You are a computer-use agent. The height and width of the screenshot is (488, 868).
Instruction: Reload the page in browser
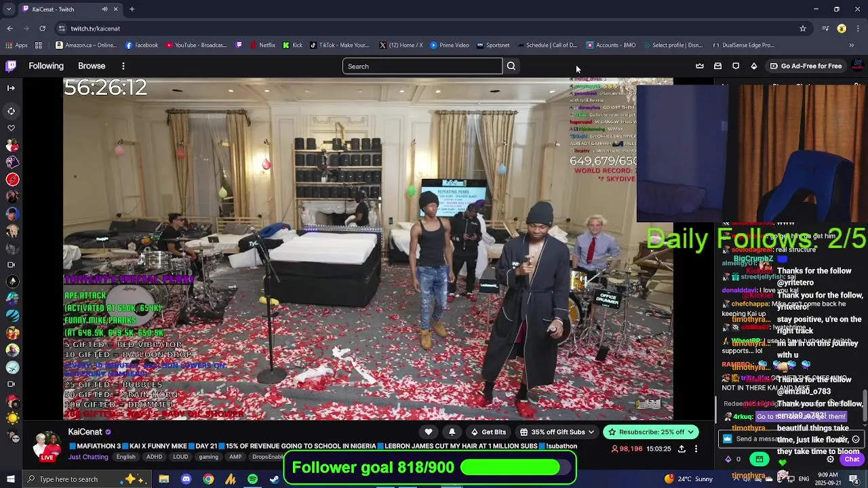click(42, 28)
